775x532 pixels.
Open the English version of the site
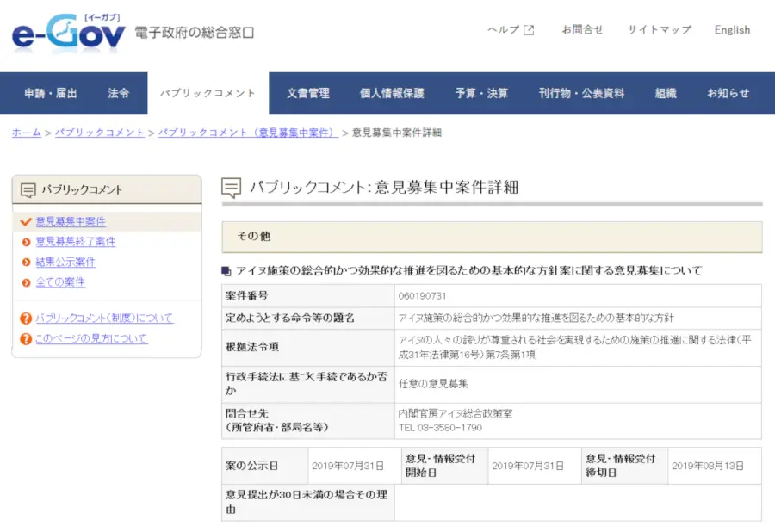(x=731, y=29)
